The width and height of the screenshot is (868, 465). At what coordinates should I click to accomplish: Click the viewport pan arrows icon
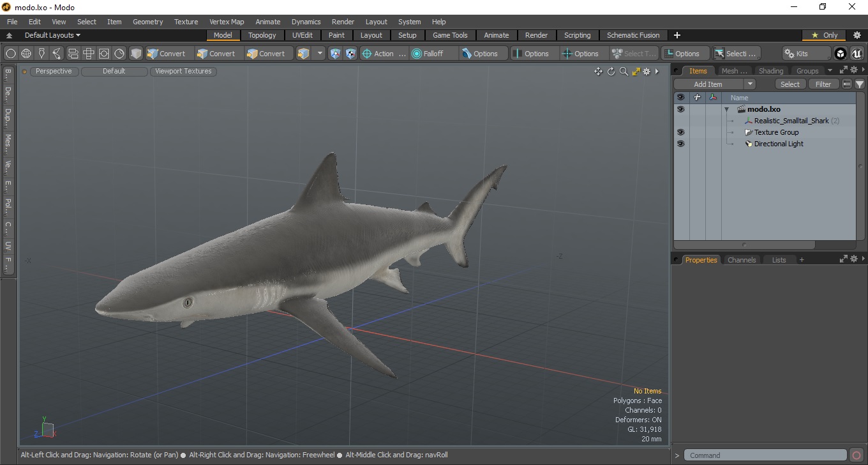(x=598, y=72)
